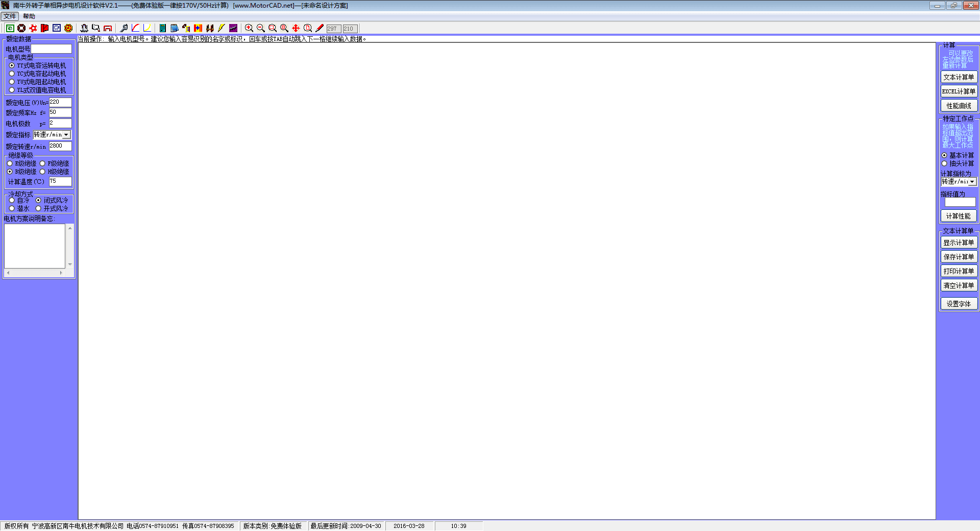The width and height of the screenshot is (980, 531).
Task: Open the 文件 menu
Action: pos(10,16)
